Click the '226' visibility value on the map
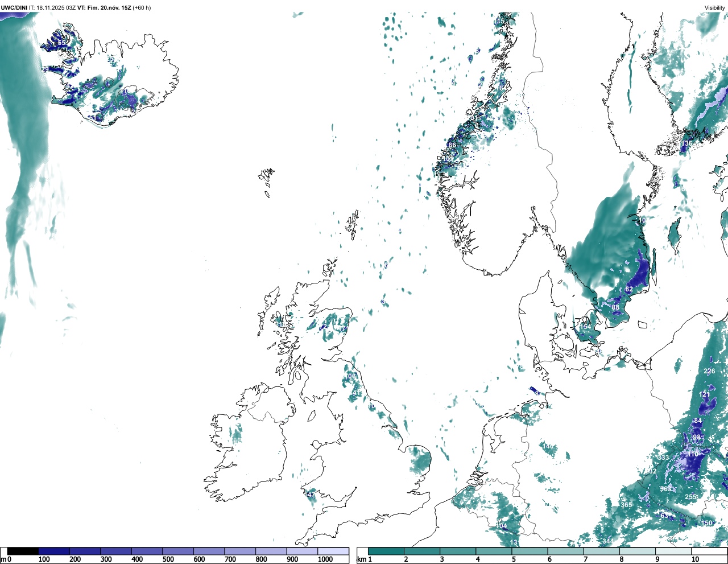Image resolution: width=728 pixels, height=564 pixels. (x=709, y=371)
